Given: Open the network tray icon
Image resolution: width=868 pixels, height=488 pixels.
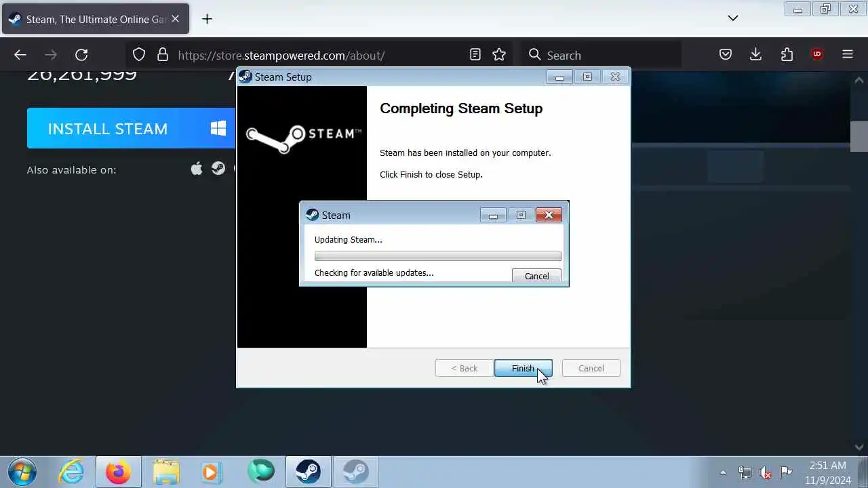Looking at the screenshot, I should (x=745, y=472).
